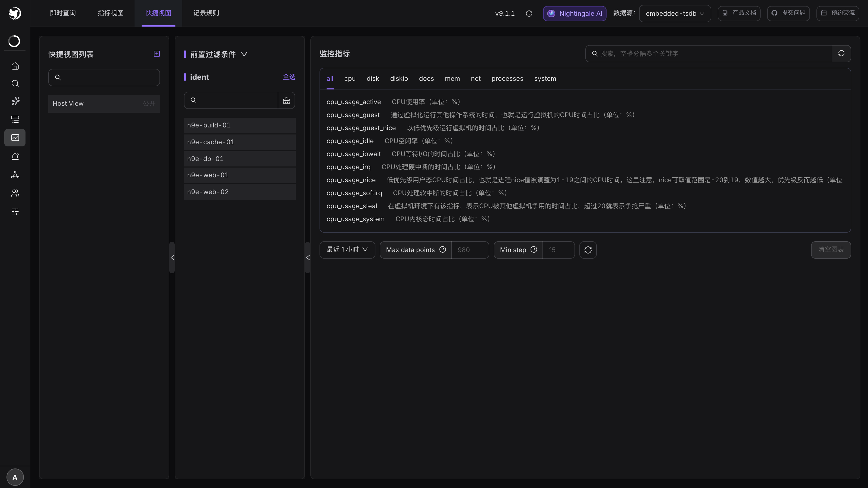Open the topology nodes icon in sidebar

point(15,174)
